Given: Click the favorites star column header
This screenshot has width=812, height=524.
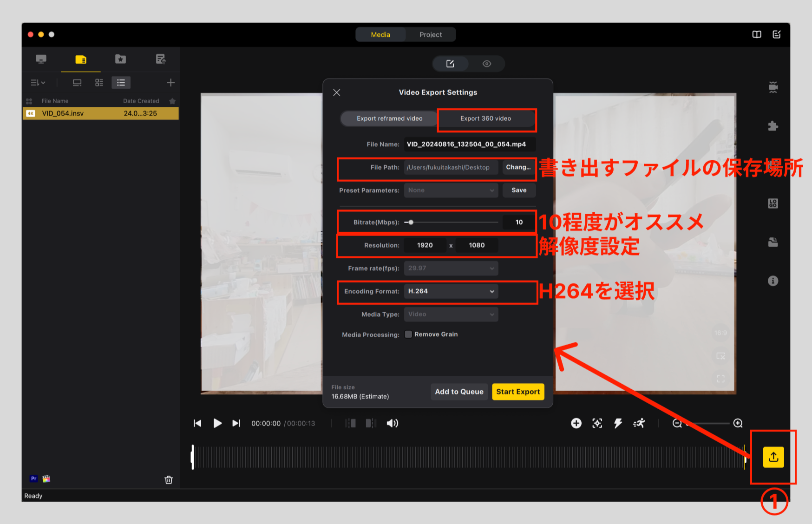Looking at the screenshot, I should 172,101.
